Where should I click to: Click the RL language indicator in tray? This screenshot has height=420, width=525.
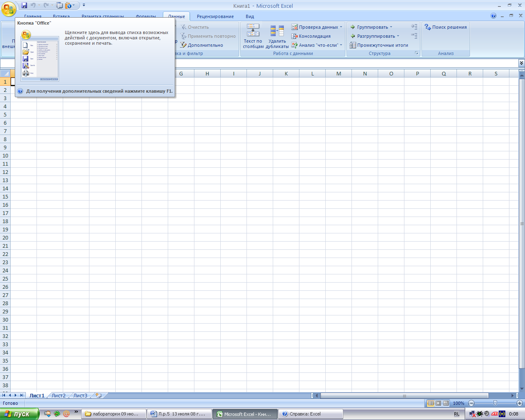457,414
